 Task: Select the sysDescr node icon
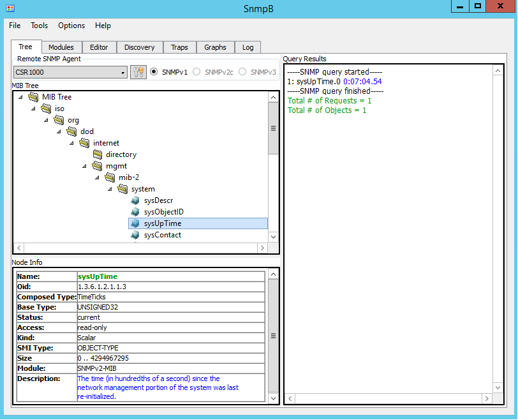coord(135,200)
